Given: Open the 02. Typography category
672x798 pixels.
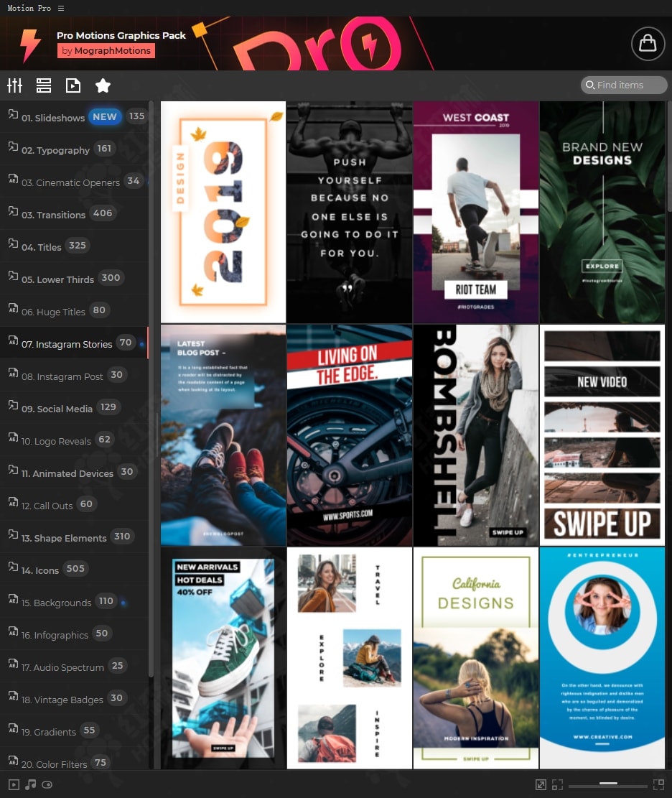Looking at the screenshot, I should coord(74,149).
